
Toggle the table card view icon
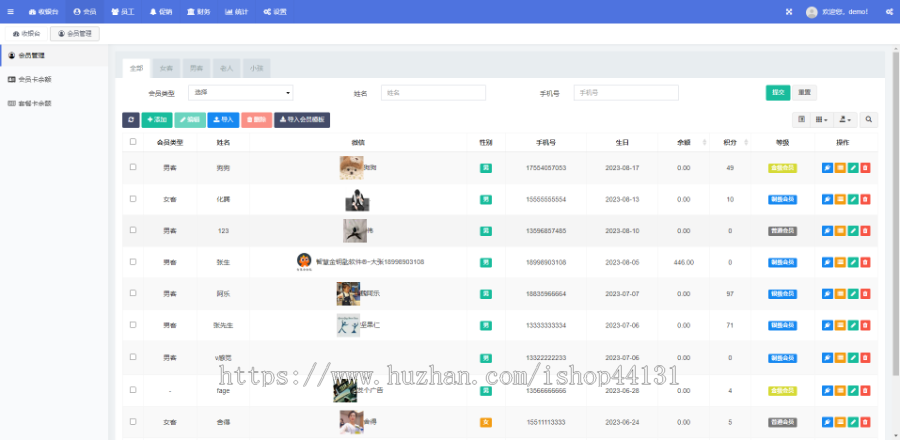[x=802, y=119]
